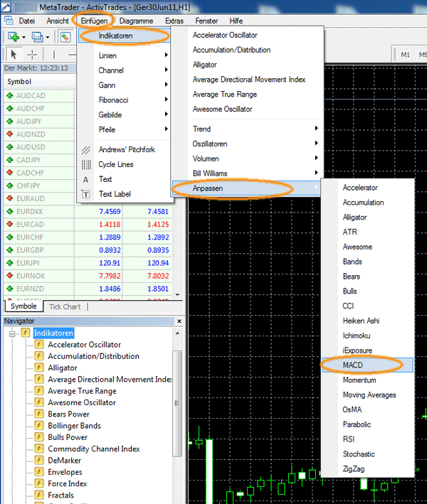This screenshot has width=427, height=504.
Task: Select ZigZag custom indicator
Action: coord(367,468)
